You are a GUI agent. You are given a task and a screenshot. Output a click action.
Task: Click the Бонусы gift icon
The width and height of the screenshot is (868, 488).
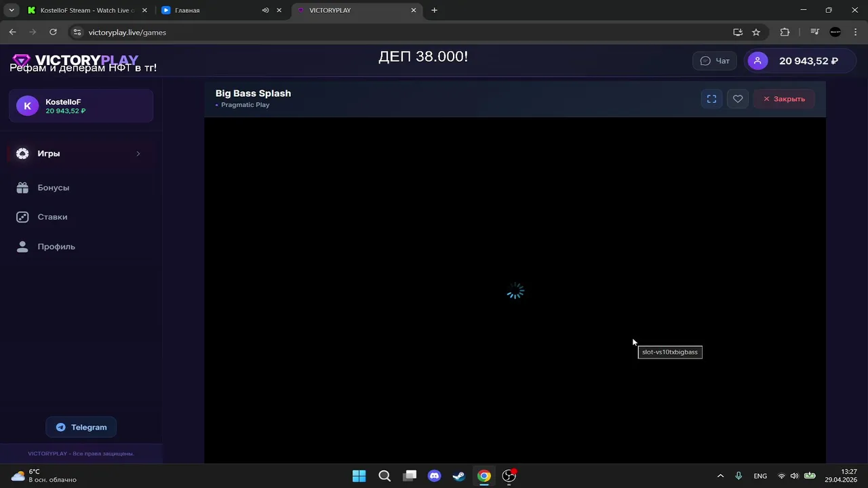coord(22,188)
